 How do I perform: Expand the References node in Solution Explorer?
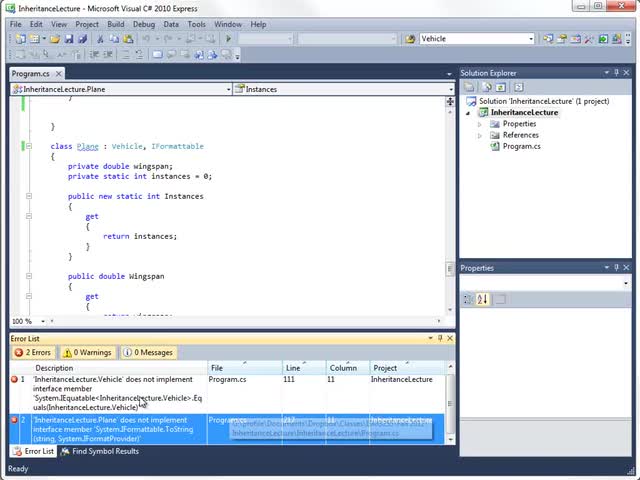pyautogui.click(x=480, y=135)
